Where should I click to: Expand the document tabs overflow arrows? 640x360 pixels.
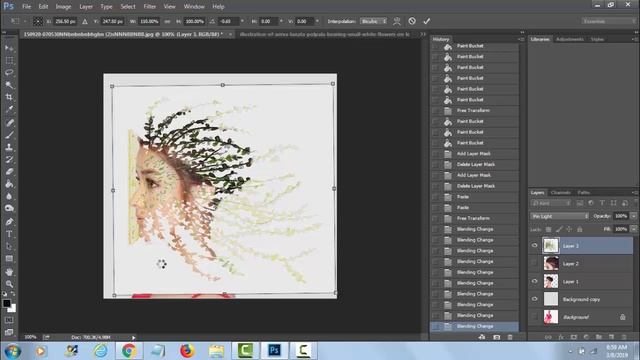(422, 34)
